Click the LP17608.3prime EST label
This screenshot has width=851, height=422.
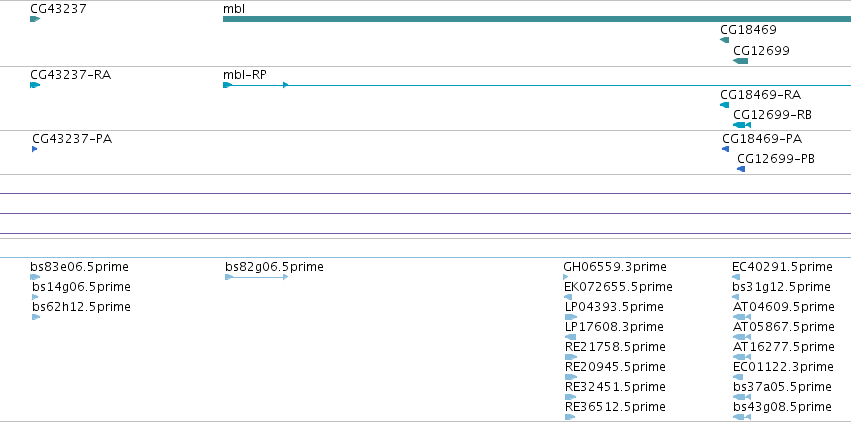click(x=614, y=327)
